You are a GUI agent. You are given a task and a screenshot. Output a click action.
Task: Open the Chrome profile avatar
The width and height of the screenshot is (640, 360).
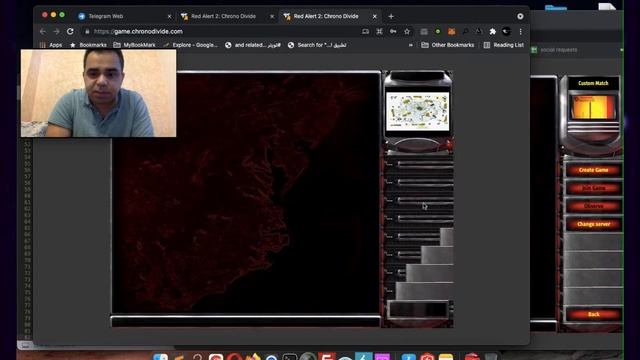[507, 31]
